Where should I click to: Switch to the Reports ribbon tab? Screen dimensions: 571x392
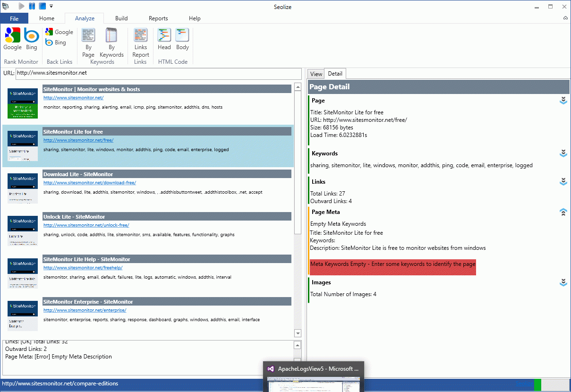(x=158, y=18)
